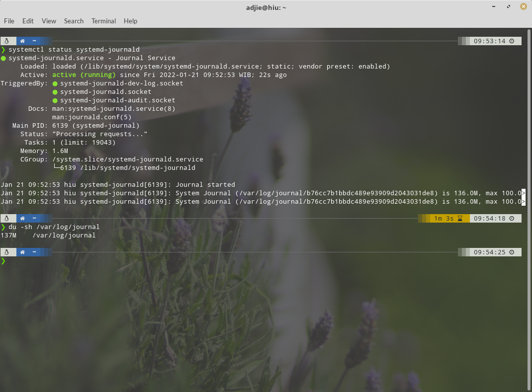Click the 'systemctl status systemd-journald' command text
The image size is (532, 392).
tap(74, 50)
